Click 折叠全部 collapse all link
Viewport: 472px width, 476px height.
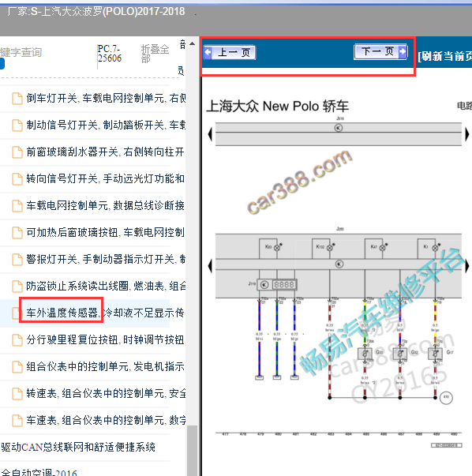point(155,53)
